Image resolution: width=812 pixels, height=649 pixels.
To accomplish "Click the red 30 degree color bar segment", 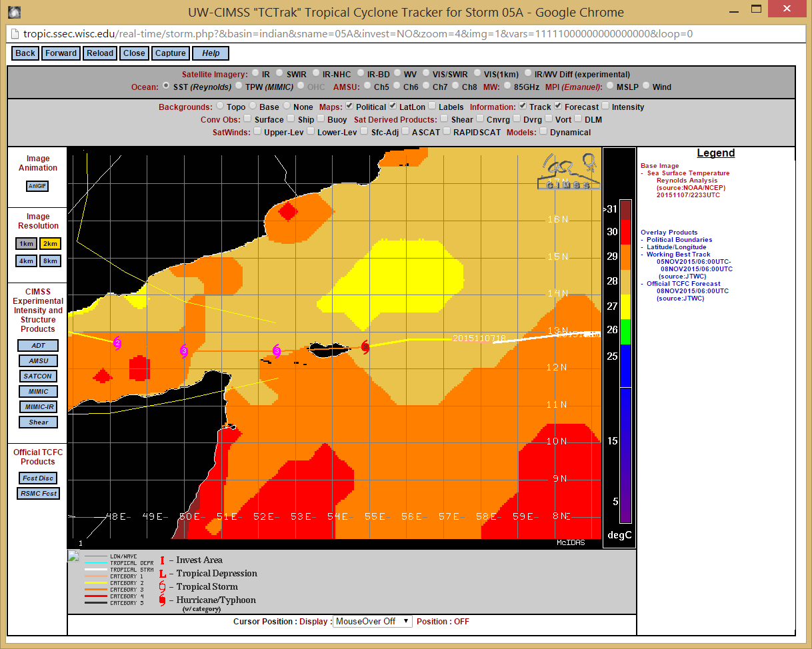I will click(x=625, y=231).
